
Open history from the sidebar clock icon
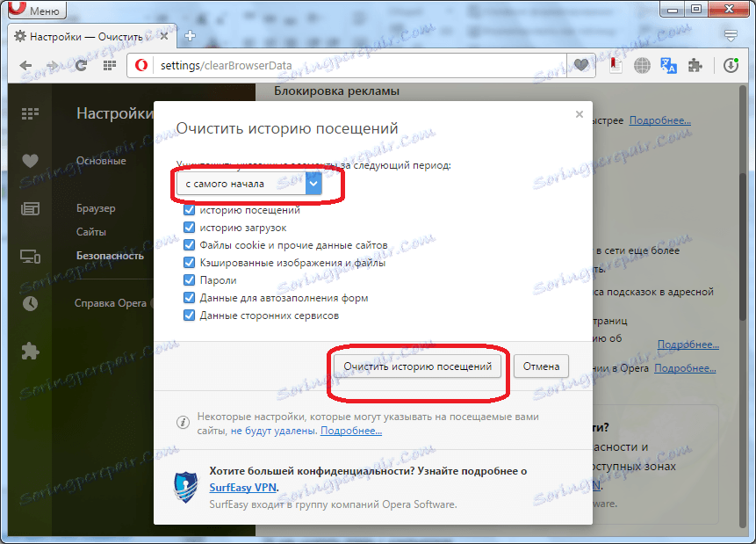[30, 303]
